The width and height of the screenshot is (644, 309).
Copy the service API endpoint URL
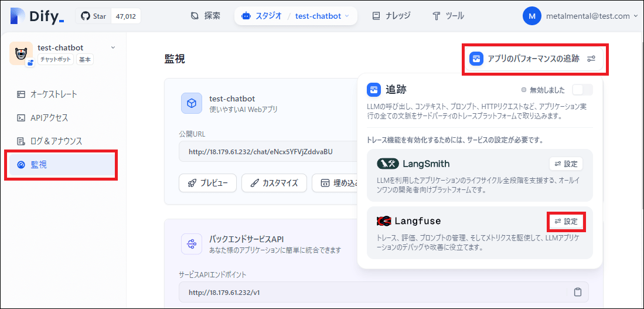[x=577, y=292]
